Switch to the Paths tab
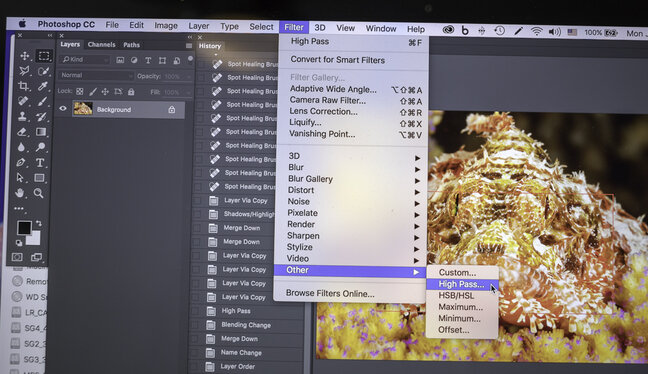The height and width of the screenshot is (374, 648). tap(131, 45)
